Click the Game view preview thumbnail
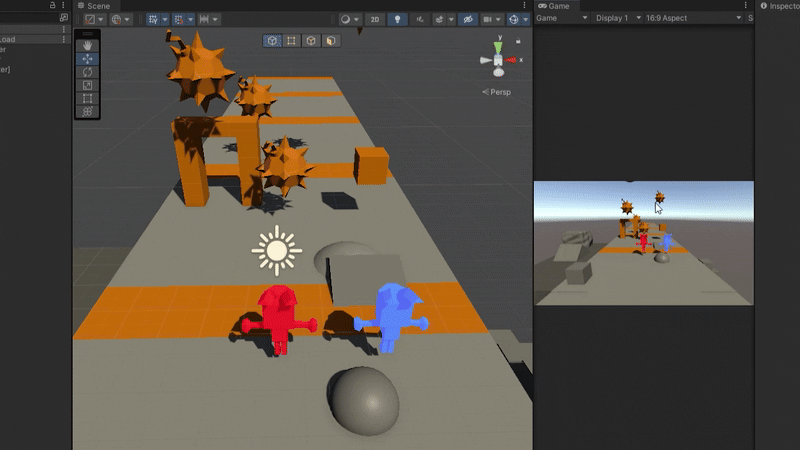 click(643, 243)
